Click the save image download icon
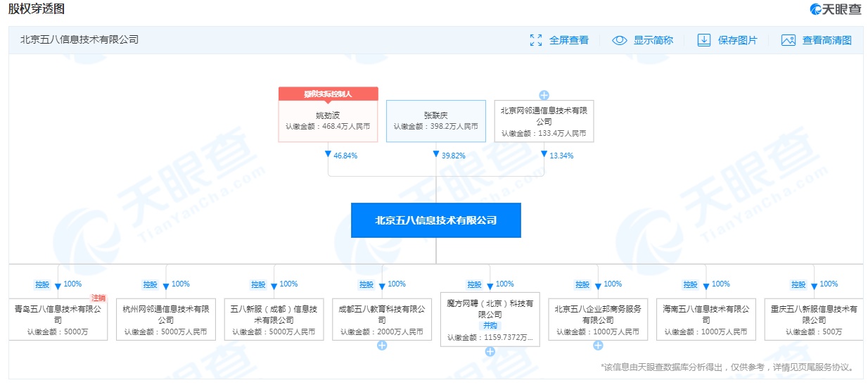 coord(704,40)
